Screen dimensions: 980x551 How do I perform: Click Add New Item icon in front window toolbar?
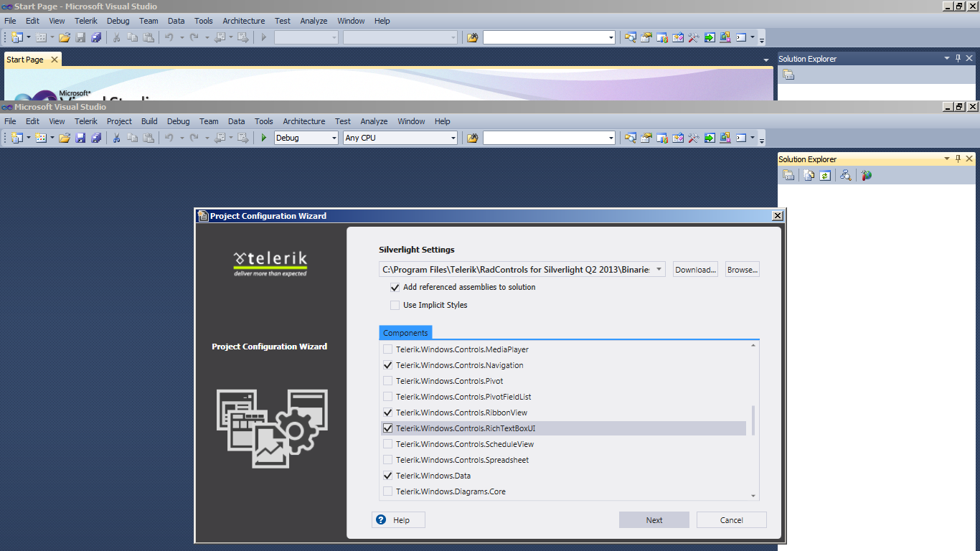coord(41,138)
